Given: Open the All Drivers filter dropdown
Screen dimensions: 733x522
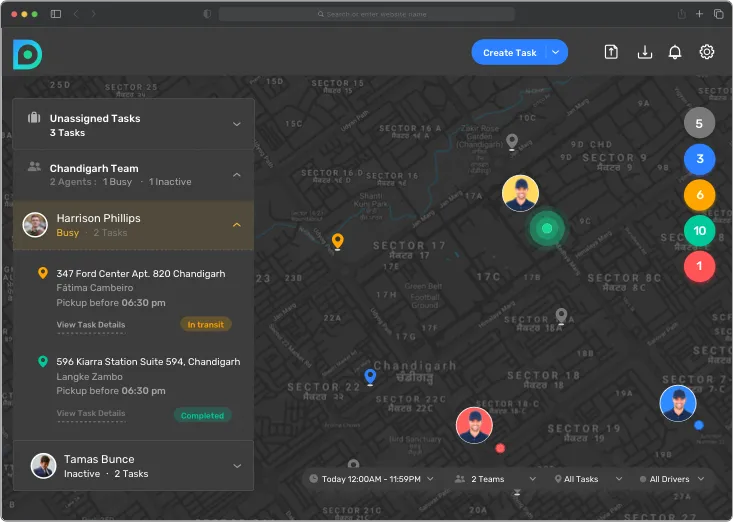Looking at the screenshot, I should [x=672, y=479].
